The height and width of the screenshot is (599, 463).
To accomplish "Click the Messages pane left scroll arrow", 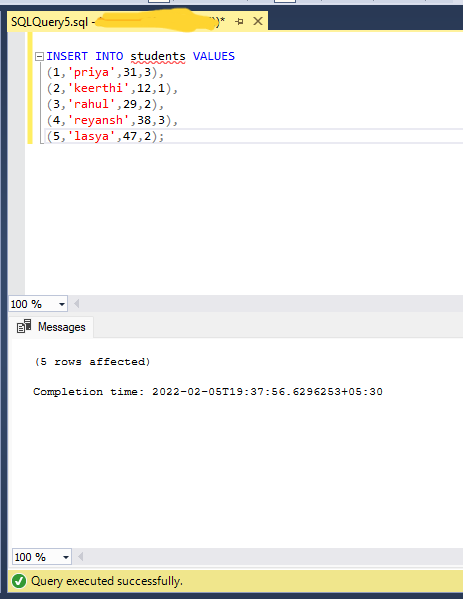I will [x=80, y=557].
